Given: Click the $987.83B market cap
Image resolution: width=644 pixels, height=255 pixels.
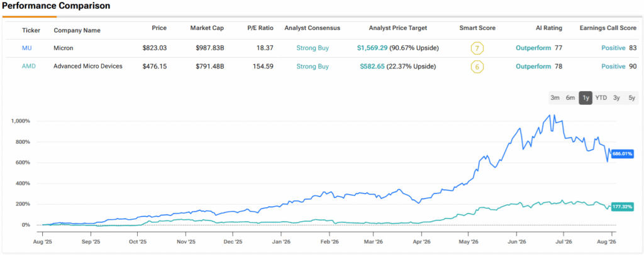Looking at the screenshot, I should 210,48.
